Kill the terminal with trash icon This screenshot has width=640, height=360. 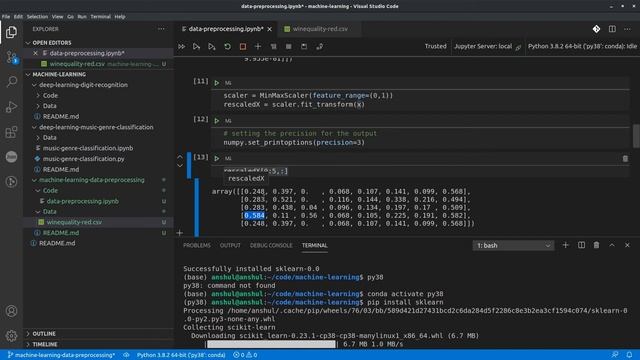click(x=596, y=245)
